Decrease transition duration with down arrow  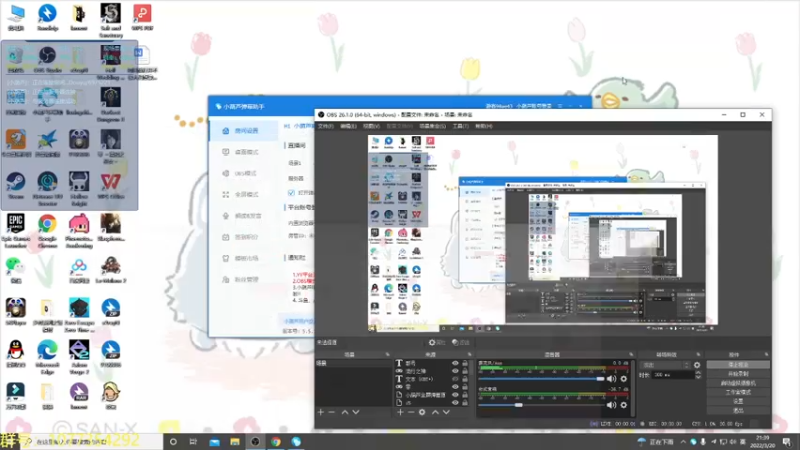click(x=697, y=377)
